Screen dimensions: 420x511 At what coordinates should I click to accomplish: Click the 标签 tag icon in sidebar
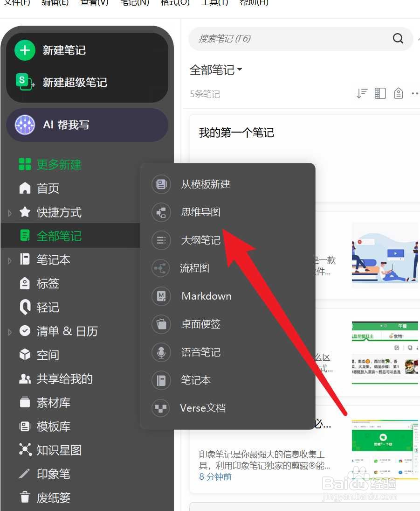pos(25,283)
